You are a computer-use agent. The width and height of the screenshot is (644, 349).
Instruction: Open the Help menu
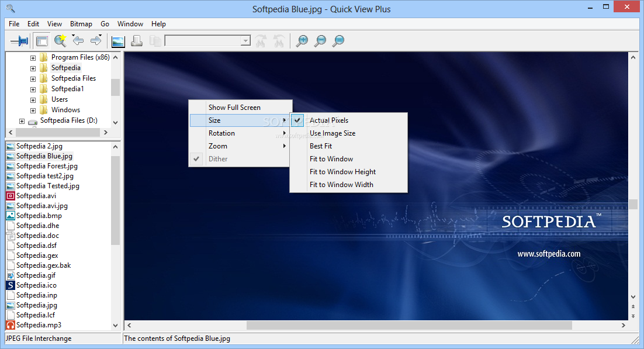(158, 24)
